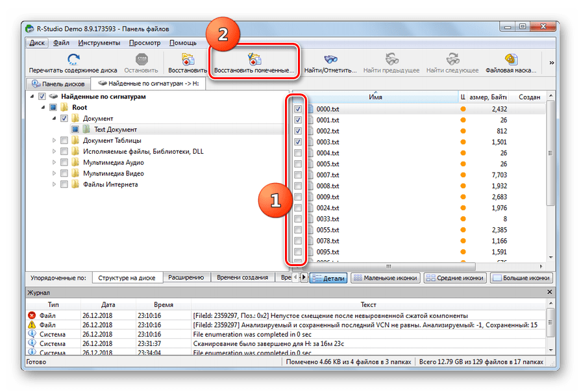
Task: Uncheck the 0001.txt file checkbox
Action: [298, 120]
